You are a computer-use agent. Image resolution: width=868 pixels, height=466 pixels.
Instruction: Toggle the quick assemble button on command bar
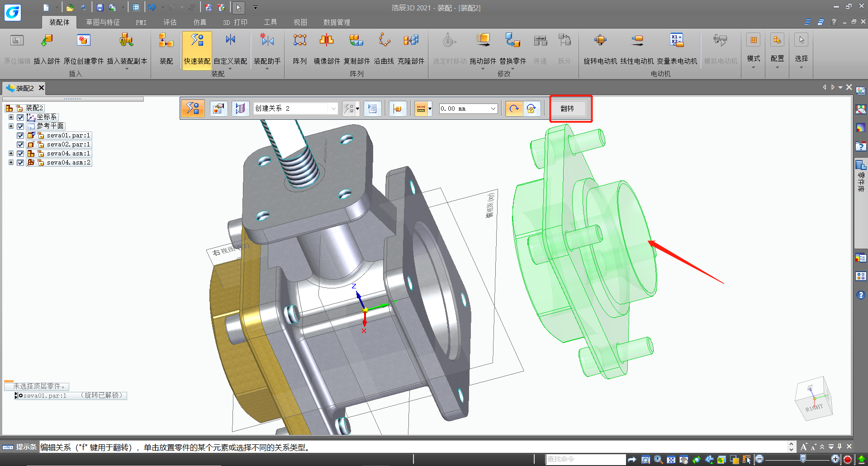coord(193,108)
